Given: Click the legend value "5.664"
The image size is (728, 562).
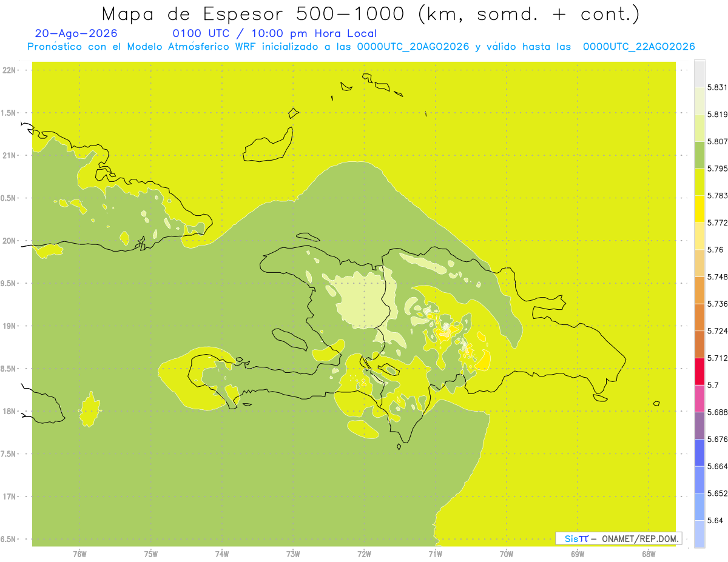Looking at the screenshot, I should click(717, 466).
